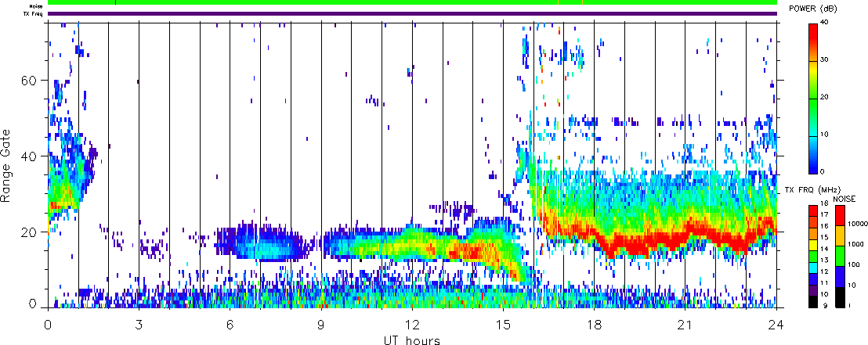Click the "NOISE" legend title
868x345 pixels.
[x=844, y=198]
